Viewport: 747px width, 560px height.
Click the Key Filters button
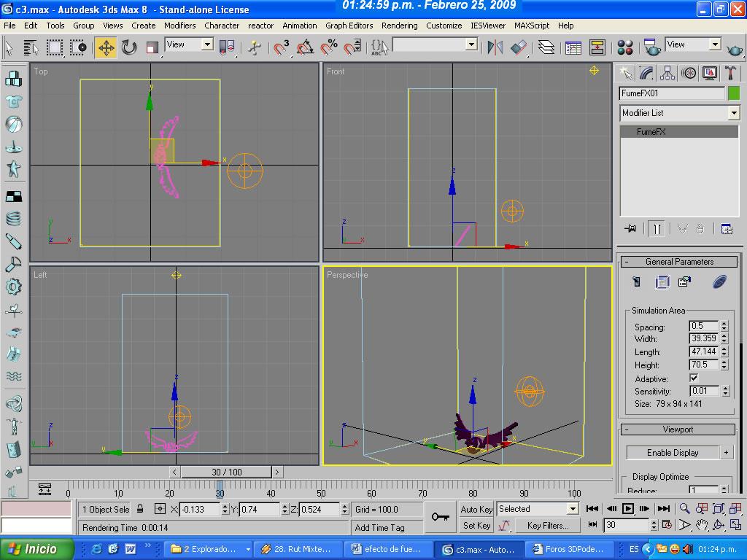547,525
